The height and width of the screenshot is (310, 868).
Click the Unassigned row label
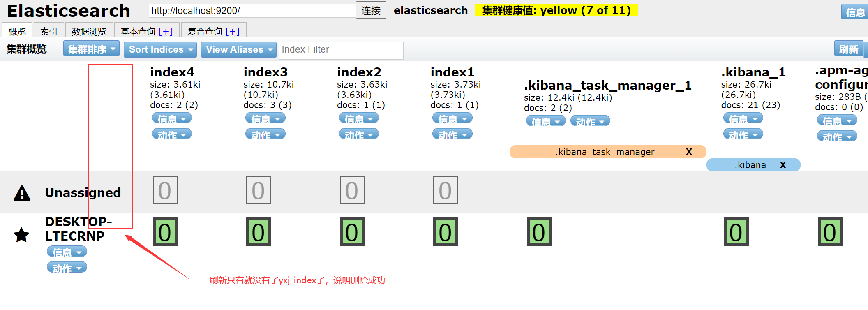[83, 192]
